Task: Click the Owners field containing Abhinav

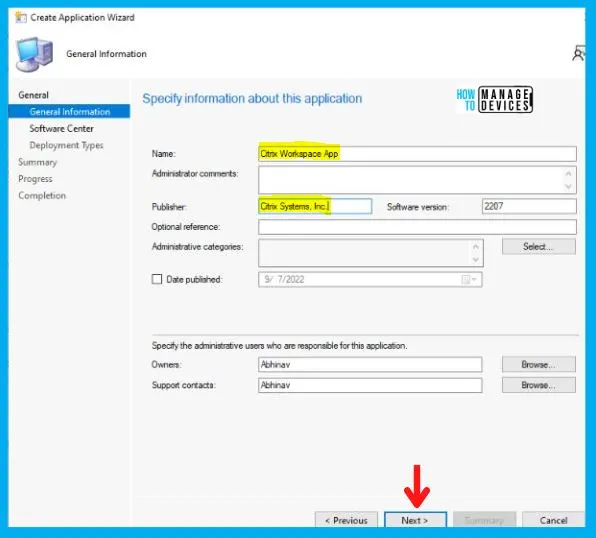Action: 370,364
